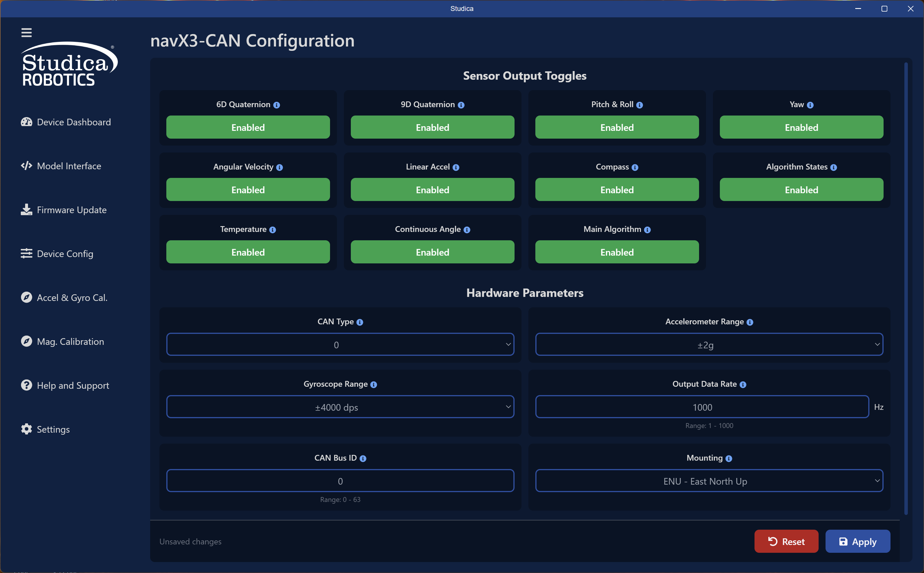
Task: Disable the Compass output toggle
Action: click(617, 189)
